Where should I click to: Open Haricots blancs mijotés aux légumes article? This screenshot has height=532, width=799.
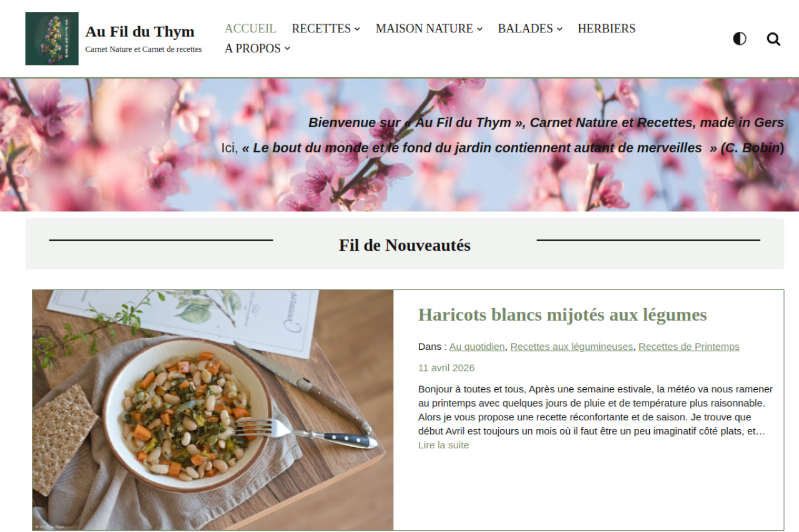pos(562,314)
